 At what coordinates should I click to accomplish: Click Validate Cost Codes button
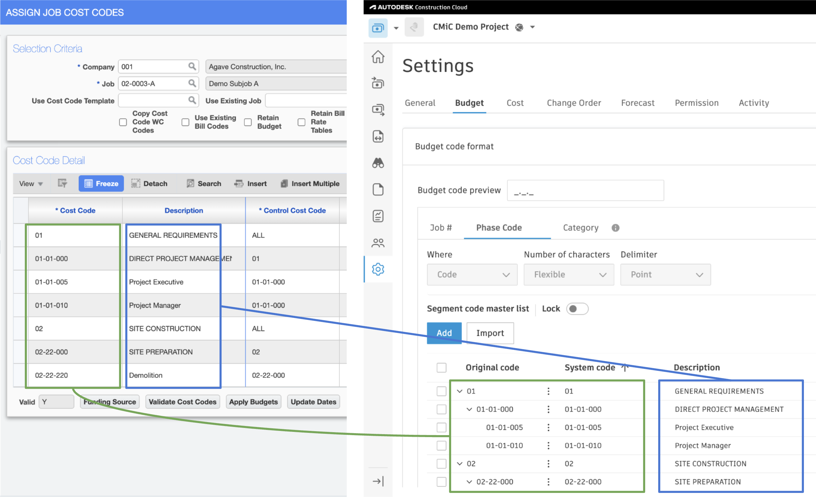[x=182, y=402]
